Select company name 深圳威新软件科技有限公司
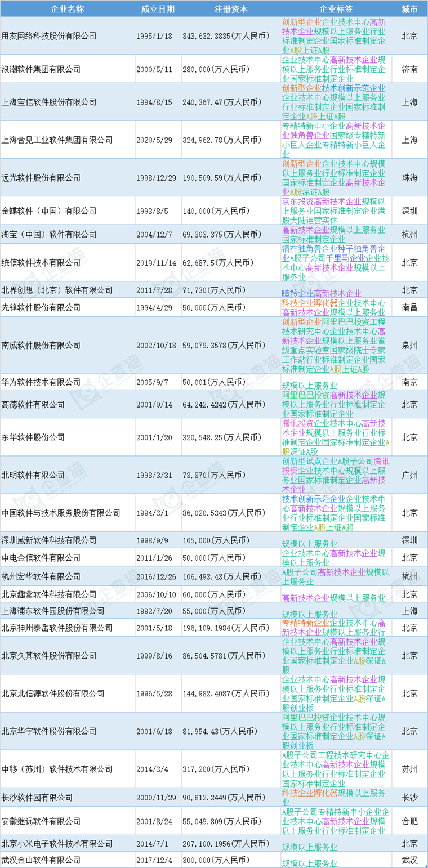This screenshot has height=868, width=428. pyautogui.click(x=49, y=540)
